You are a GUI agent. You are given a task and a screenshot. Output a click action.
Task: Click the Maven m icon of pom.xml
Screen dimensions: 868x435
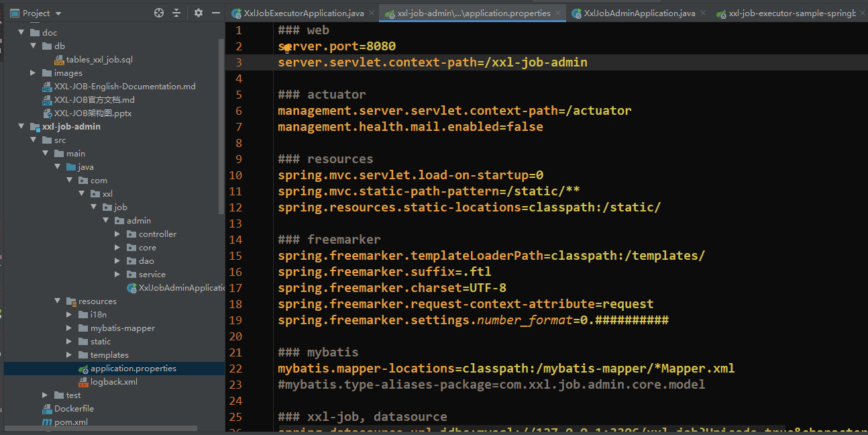(47, 422)
